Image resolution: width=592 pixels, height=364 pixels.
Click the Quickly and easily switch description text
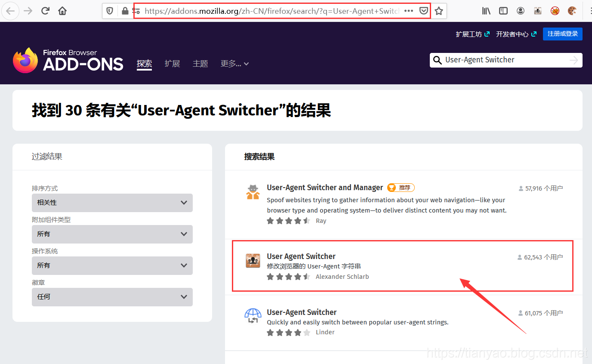coord(358,322)
